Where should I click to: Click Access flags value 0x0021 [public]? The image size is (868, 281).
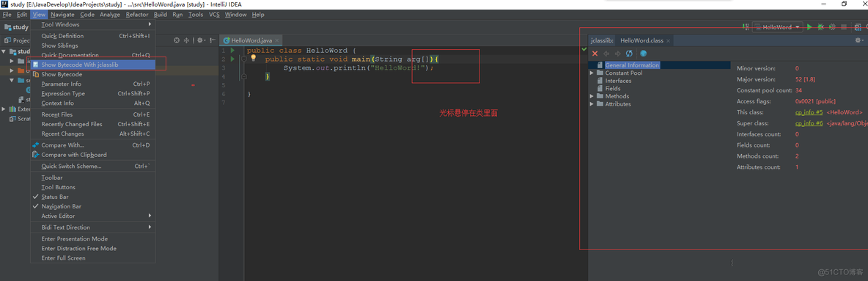[x=815, y=101]
